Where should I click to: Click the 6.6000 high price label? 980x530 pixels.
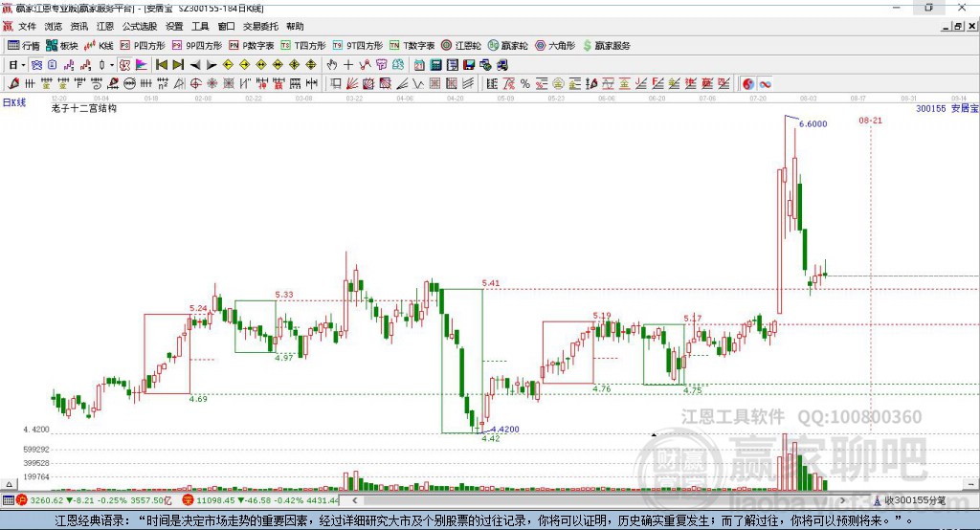[813, 124]
